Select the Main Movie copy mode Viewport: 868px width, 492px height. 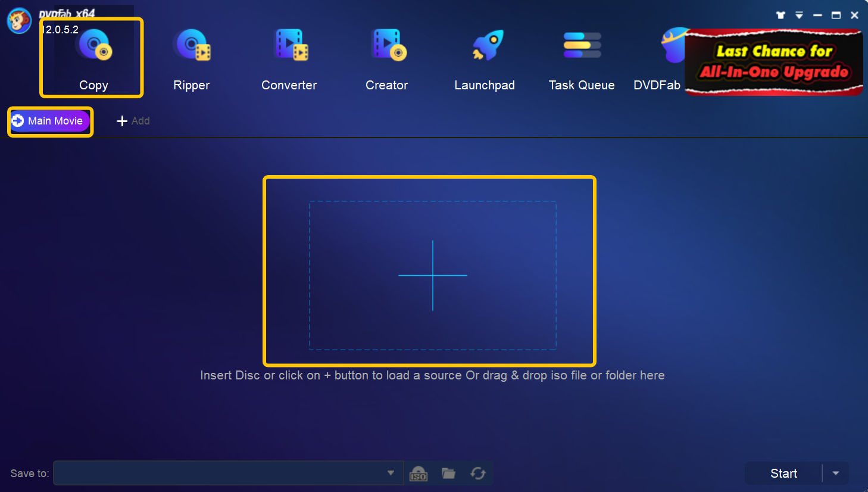point(50,121)
